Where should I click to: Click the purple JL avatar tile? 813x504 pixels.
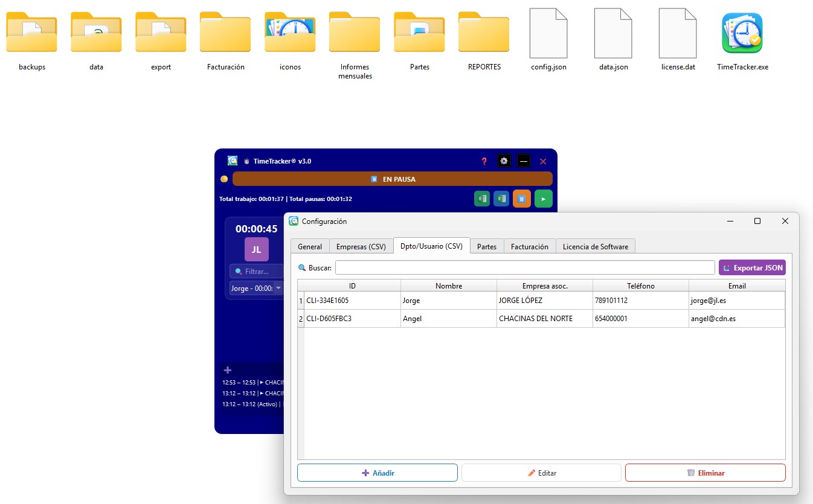(256, 249)
